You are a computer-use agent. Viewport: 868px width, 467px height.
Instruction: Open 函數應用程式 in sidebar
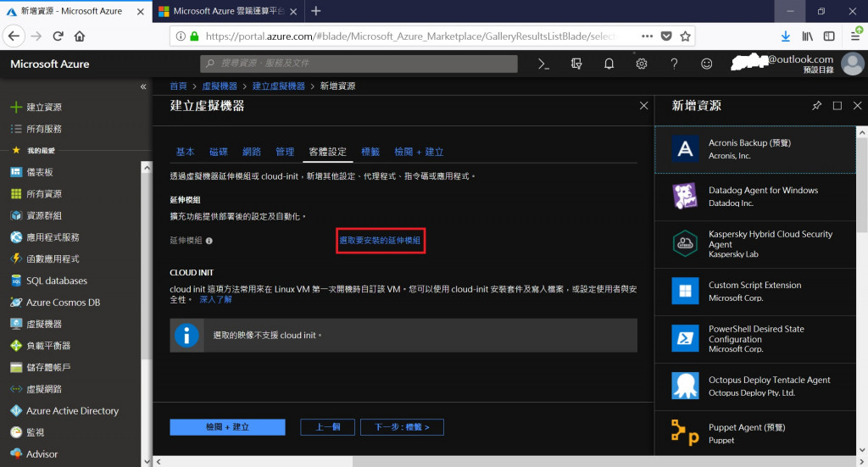[x=46, y=259]
